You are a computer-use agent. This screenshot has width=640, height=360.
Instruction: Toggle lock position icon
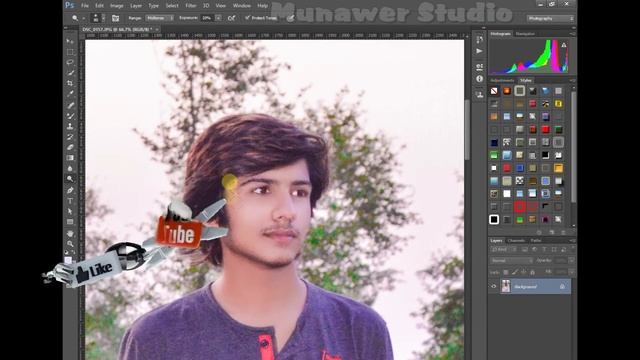[x=524, y=272]
